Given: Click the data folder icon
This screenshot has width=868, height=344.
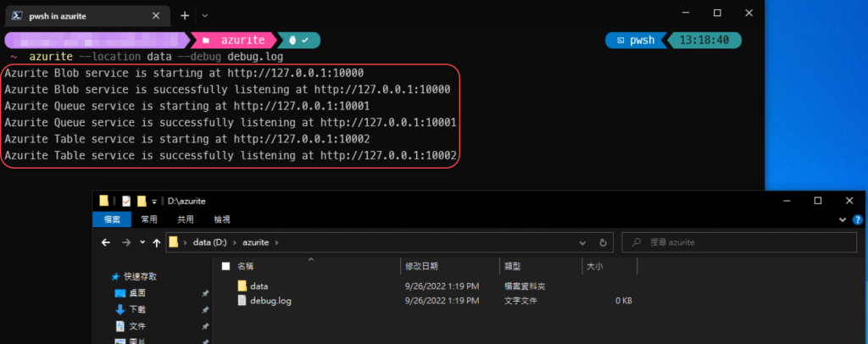Looking at the screenshot, I should pyautogui.click(x=242, y=286).
